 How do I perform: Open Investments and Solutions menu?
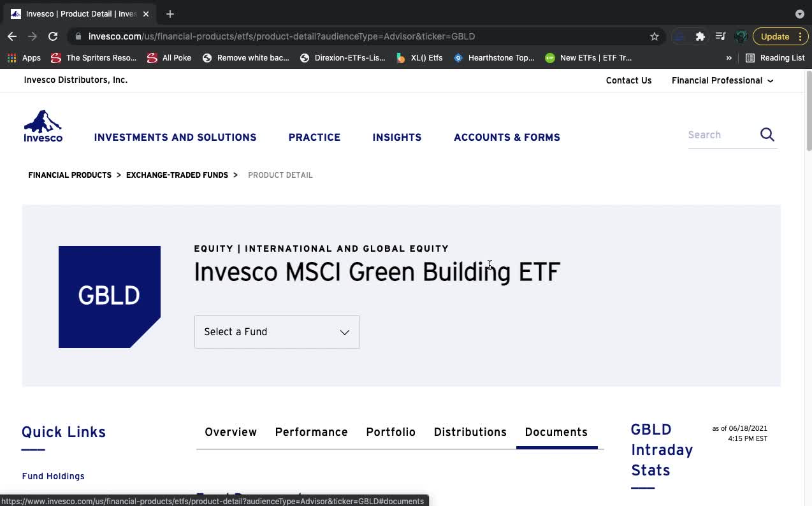[x=175, y=137]
